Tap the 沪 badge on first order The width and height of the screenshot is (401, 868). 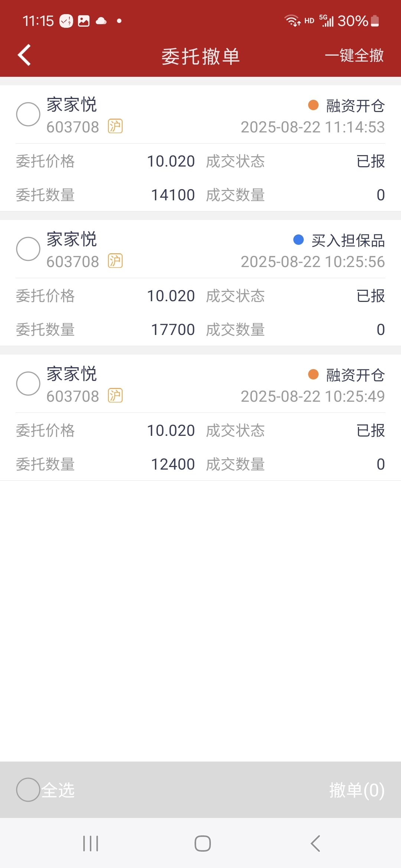pyautogui.click(x=115, y=126)
